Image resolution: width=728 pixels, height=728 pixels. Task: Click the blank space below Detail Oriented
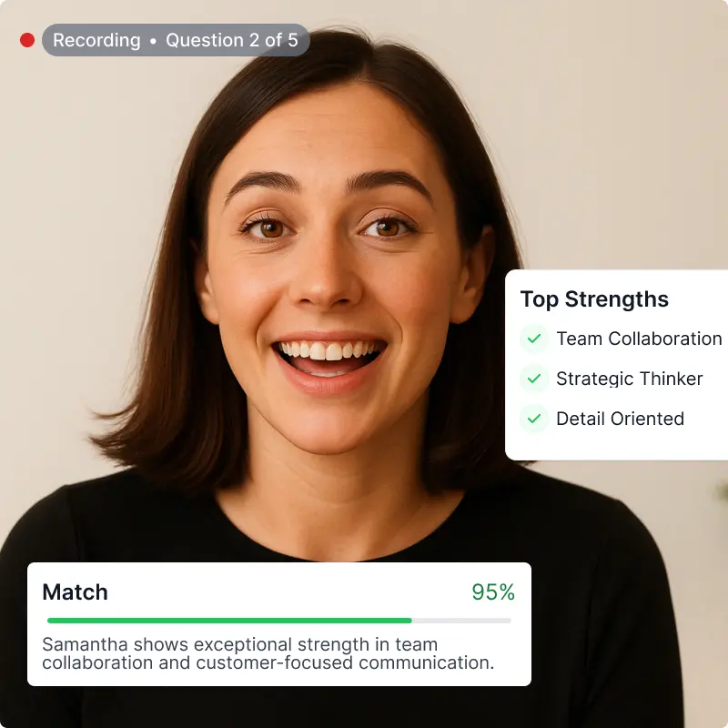618,446
